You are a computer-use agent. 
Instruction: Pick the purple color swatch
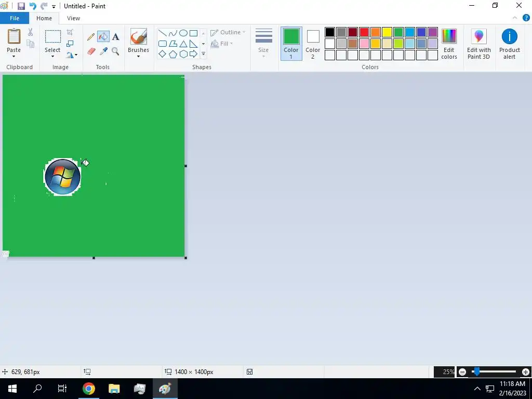pyautogui.click(x=433, y=32)
